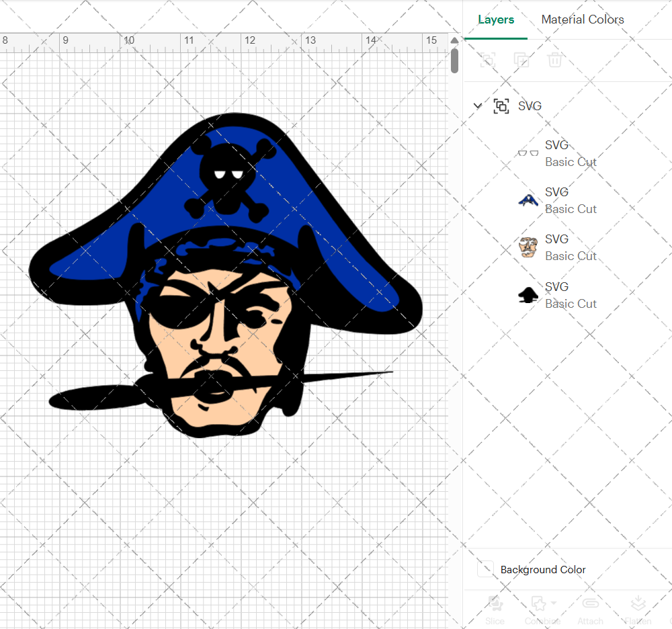Open the Background Color swatch
Viewport: 672px width, 629px height.
[485, 569]
